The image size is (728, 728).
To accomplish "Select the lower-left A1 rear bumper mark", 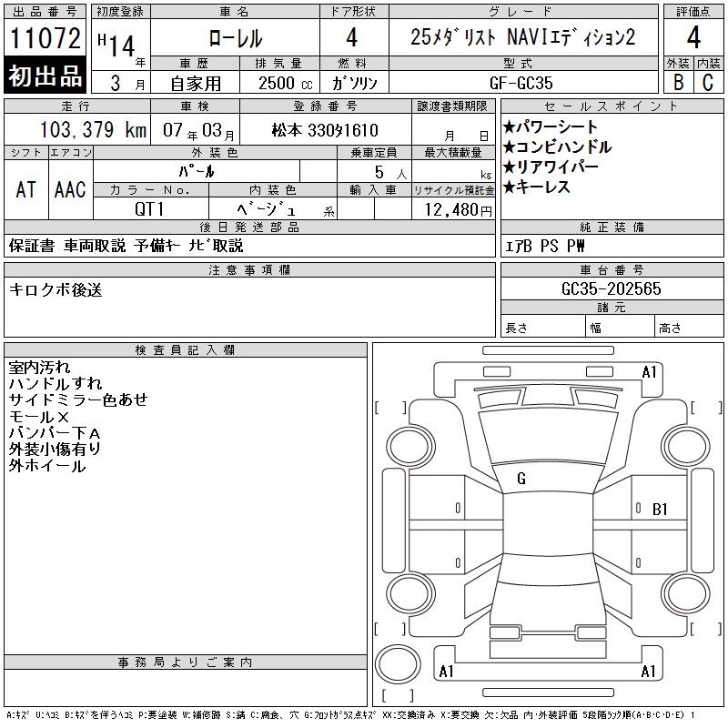I will [x=446, y=671].
